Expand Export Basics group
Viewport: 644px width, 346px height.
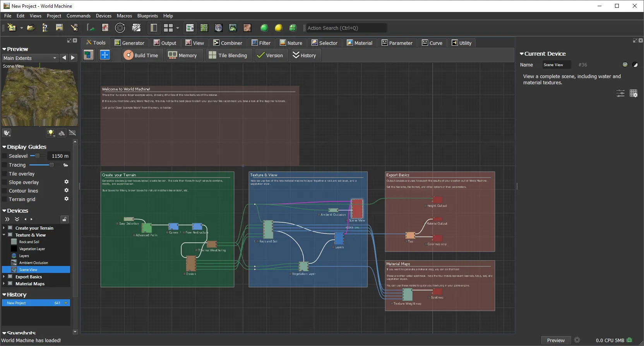[x=4, y=277]
